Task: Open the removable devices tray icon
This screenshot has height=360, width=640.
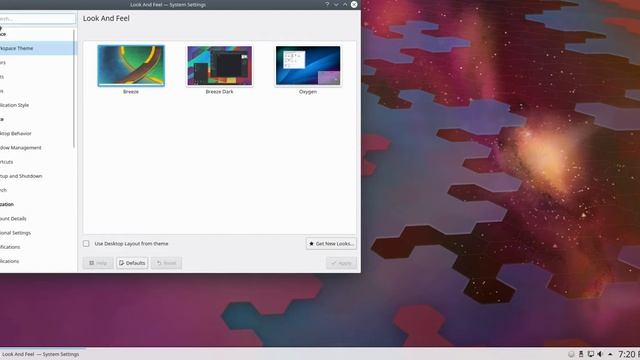Action: 581,354
